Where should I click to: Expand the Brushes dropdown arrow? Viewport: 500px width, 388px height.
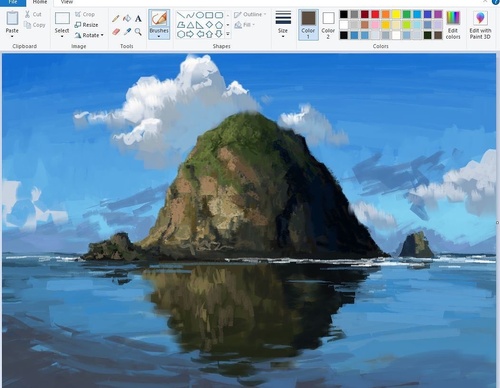click(159, 36)
